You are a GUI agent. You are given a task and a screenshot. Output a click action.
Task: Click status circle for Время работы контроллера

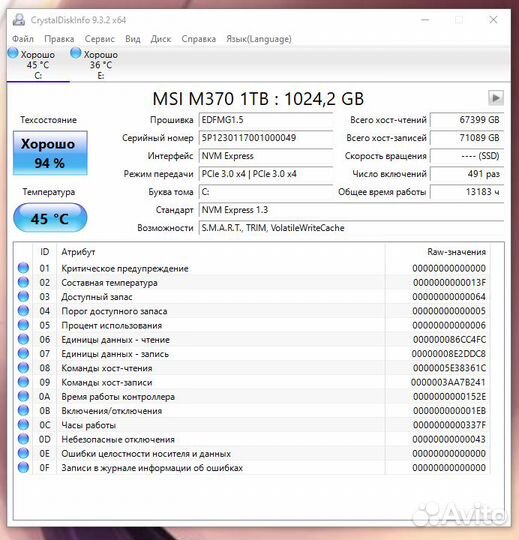[23, 396]
